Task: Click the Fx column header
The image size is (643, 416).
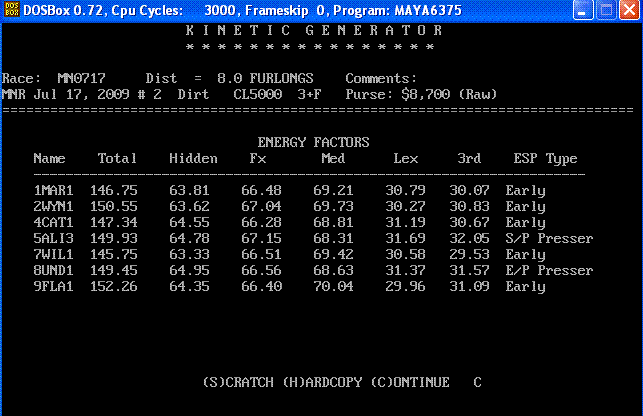Action: pos(258,158)
